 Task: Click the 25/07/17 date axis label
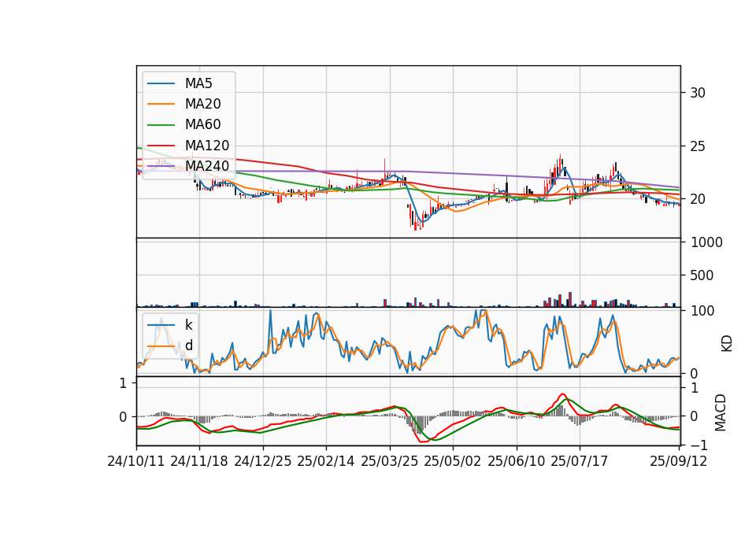click(x=580, y=461)
